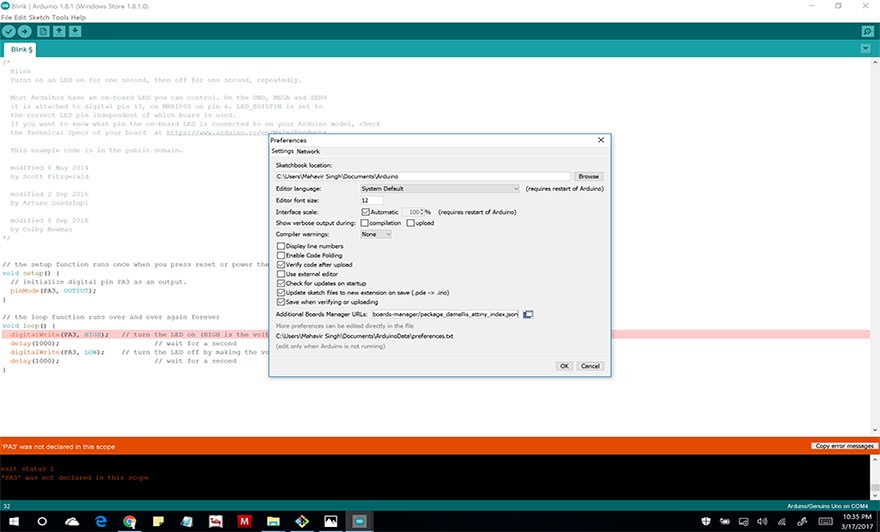This screenshot has height=532, width=880.
Task: Toggle Automatic interface scale checkbox
Action: 365,212
